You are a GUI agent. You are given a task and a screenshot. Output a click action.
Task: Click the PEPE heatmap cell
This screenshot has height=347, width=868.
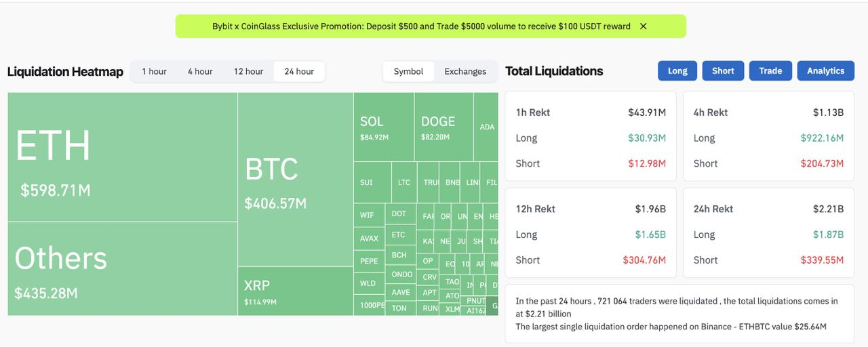[369, 261]
